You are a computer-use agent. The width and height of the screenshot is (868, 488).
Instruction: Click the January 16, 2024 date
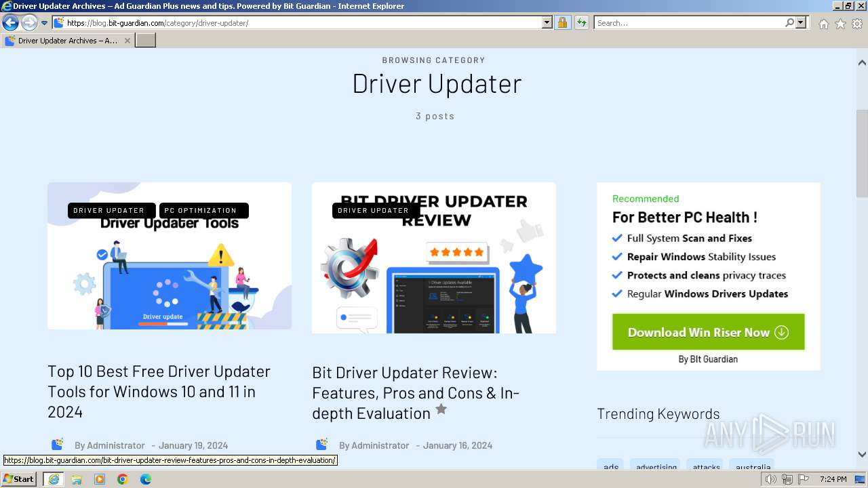click(x=458, y=445)
